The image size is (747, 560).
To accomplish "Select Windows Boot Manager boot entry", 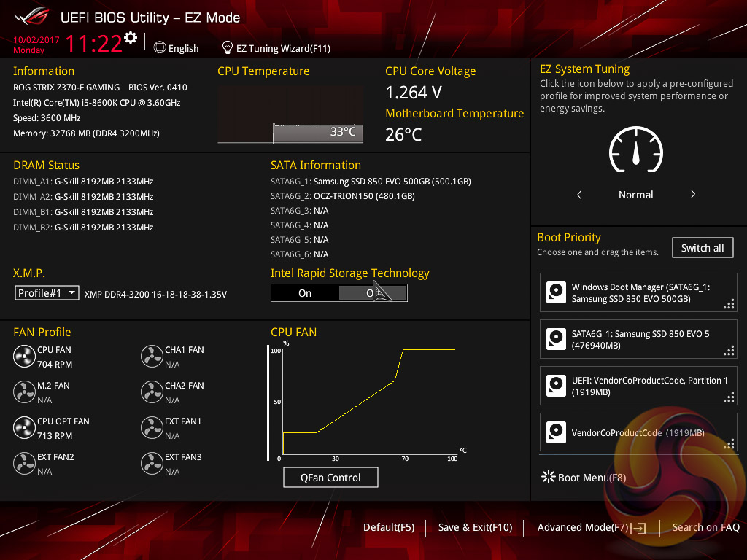I will coord(638,292).
